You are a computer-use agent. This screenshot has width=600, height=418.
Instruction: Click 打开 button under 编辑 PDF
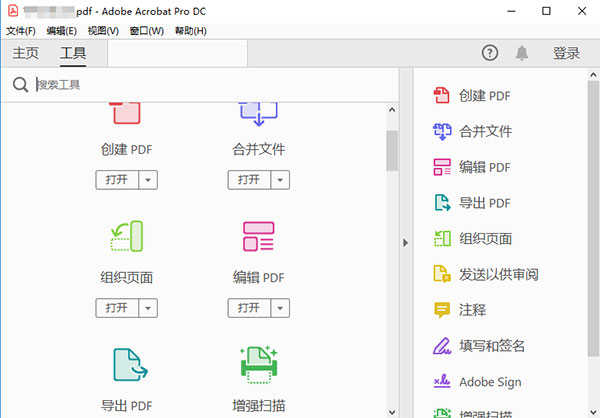point(249,308)
